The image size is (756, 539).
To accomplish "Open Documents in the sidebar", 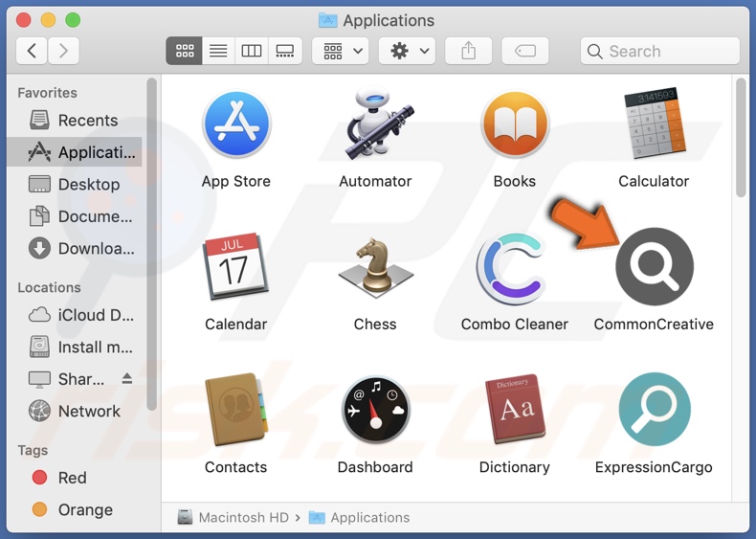I will point(74,216).
